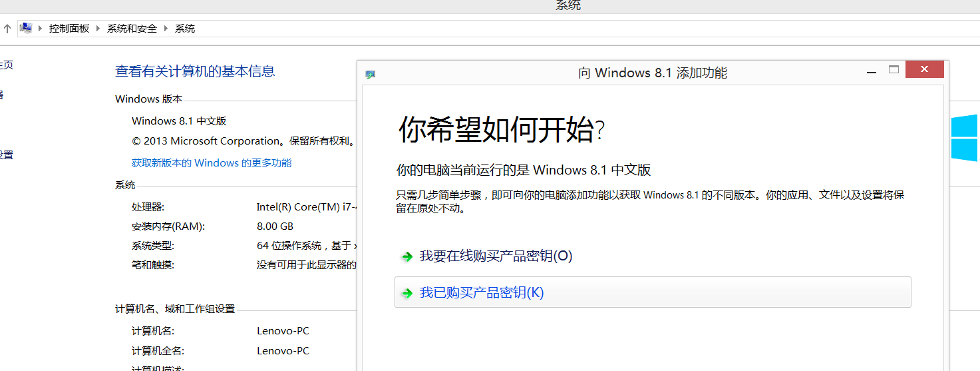This screenshot has height=371, width=980.
Task: Click the 向 Windows 8.1 添加功能 title text
Action: pyautogui.click(x=653, y=73)
